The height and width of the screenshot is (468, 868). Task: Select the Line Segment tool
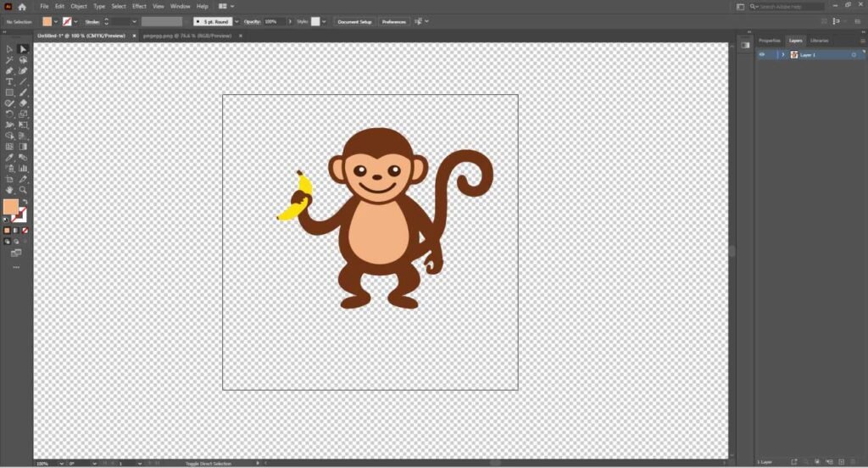tap(23, 81)
